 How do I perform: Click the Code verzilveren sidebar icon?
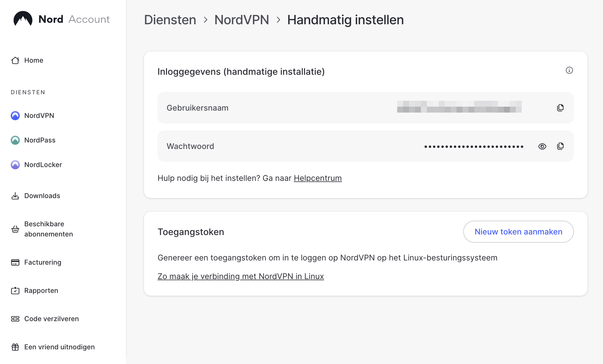[16, 318]
